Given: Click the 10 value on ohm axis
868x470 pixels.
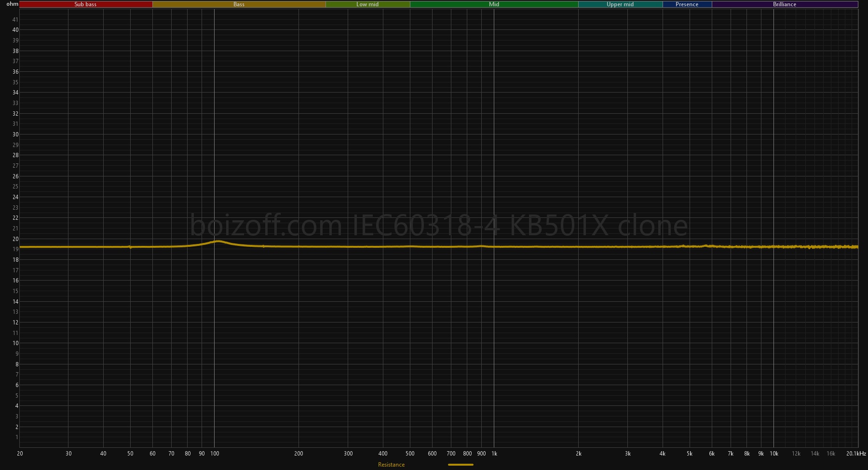Looking at the screenshot, I should [15, 343].
